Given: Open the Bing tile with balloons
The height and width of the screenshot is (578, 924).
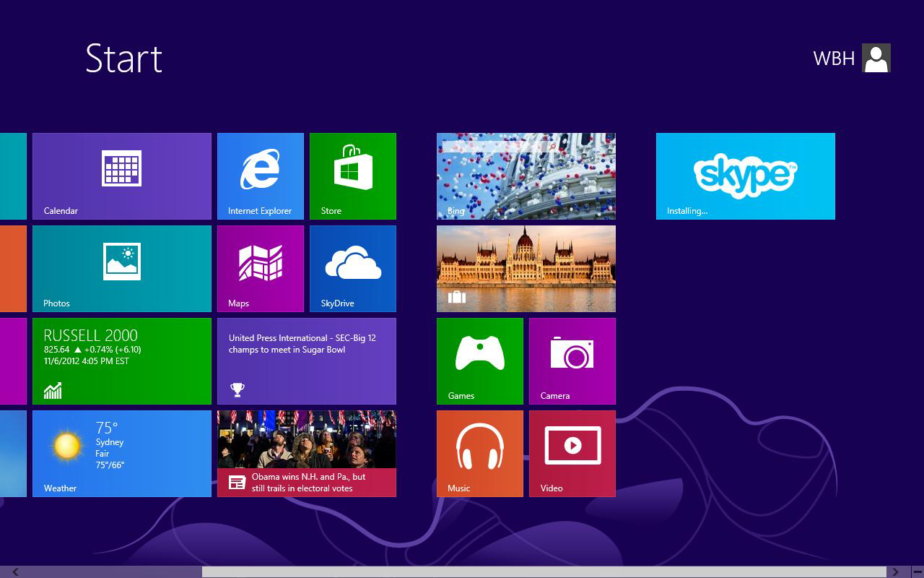Looking at the screenshot, I should [x=526, y=176].
